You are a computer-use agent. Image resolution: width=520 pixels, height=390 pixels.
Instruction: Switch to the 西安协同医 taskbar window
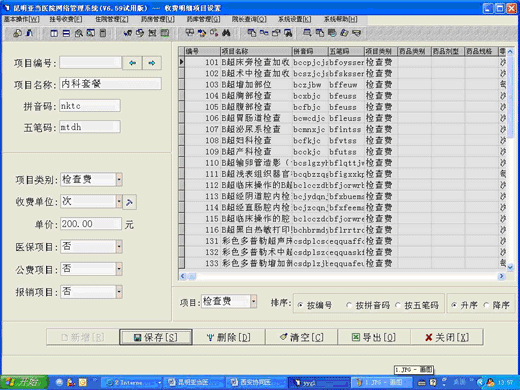256,382
